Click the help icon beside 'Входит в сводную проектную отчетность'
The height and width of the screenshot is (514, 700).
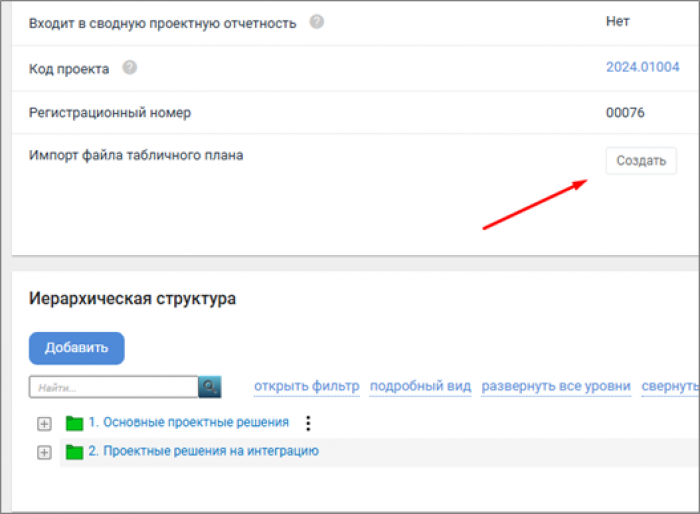pyautogui.click(x=317, y=22)
